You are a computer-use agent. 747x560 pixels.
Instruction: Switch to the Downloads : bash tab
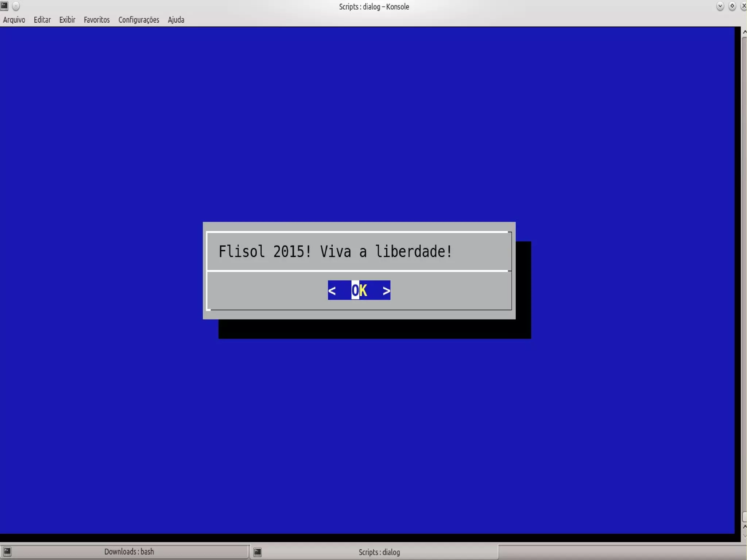[x=129, y=552]
